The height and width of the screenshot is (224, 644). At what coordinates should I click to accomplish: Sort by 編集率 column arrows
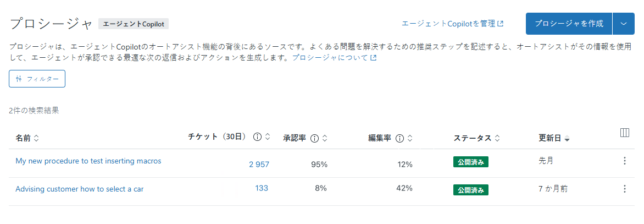[x=410, y=138]
